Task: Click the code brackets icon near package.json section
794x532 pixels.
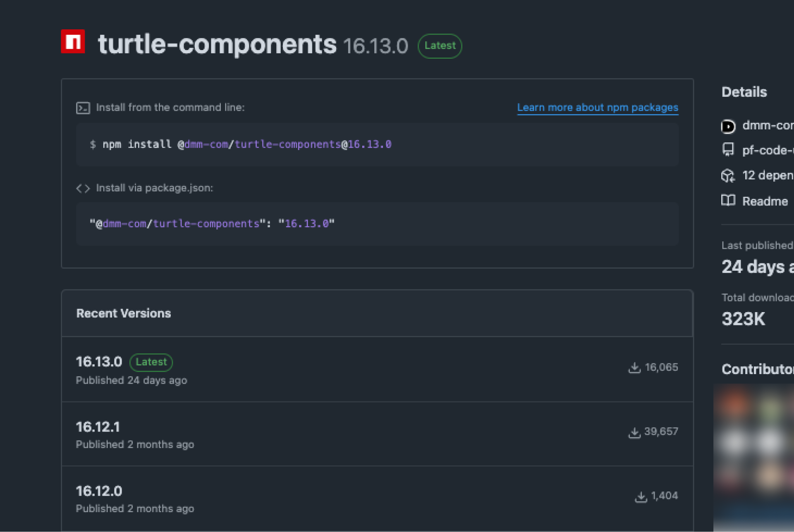Action: point(83,188)
